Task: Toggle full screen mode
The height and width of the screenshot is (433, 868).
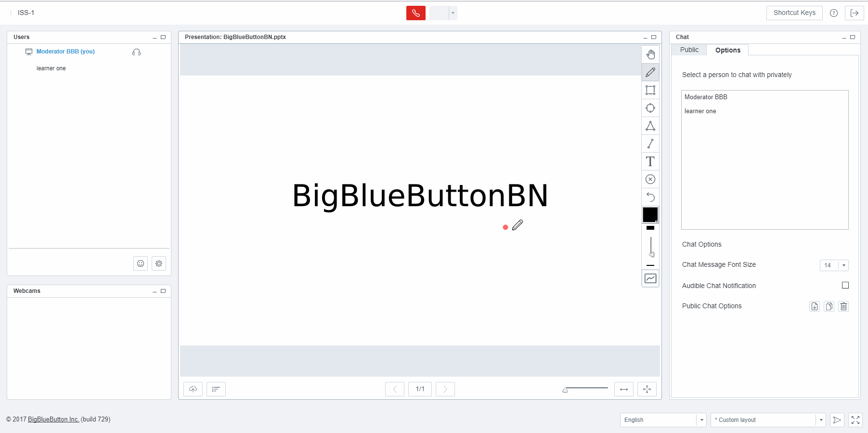Action: [855, 420]
